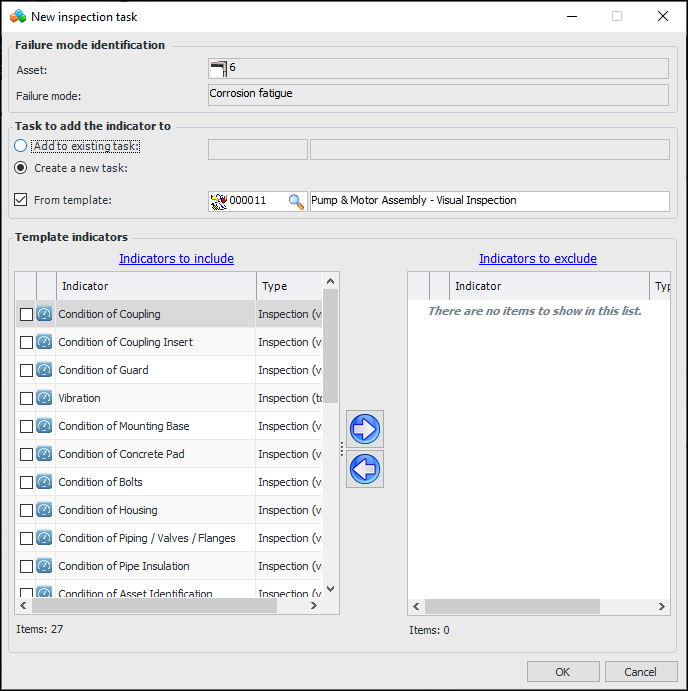Viewport: 688px width, 691px height.
Task: Click the vertical splitter handle between lists
Action: point(342,449)
